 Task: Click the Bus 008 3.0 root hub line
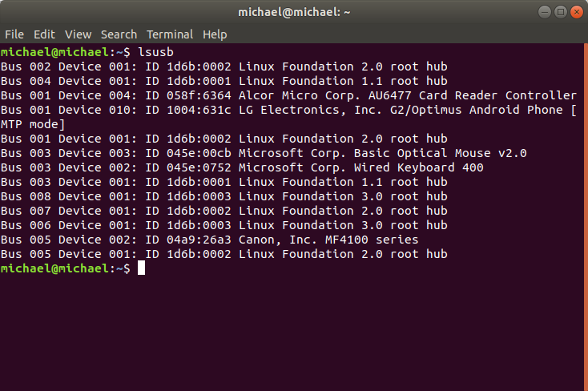pyautogui.click(x=224, y=196)
